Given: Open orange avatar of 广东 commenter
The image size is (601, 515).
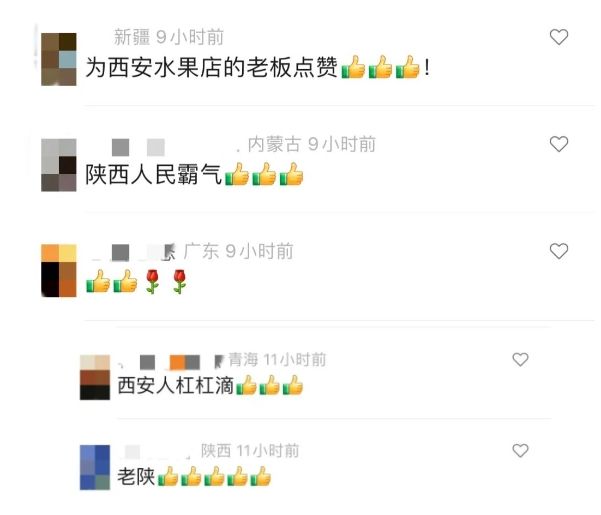Looking at the screenshot, I should [x=59, y=271].
